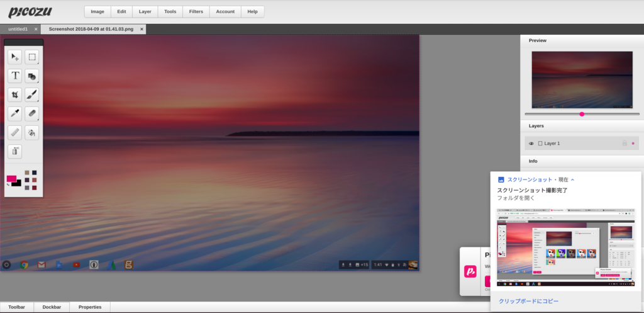Viewport: 644px width, 313px height.
Task: Close the untitled1 tab
Action: click(36, 29)
